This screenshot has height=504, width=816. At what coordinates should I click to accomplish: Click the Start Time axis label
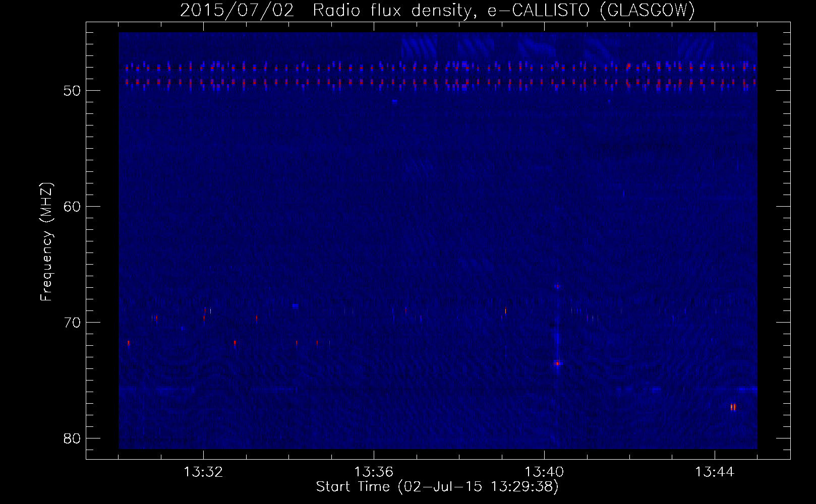[437, 487]
